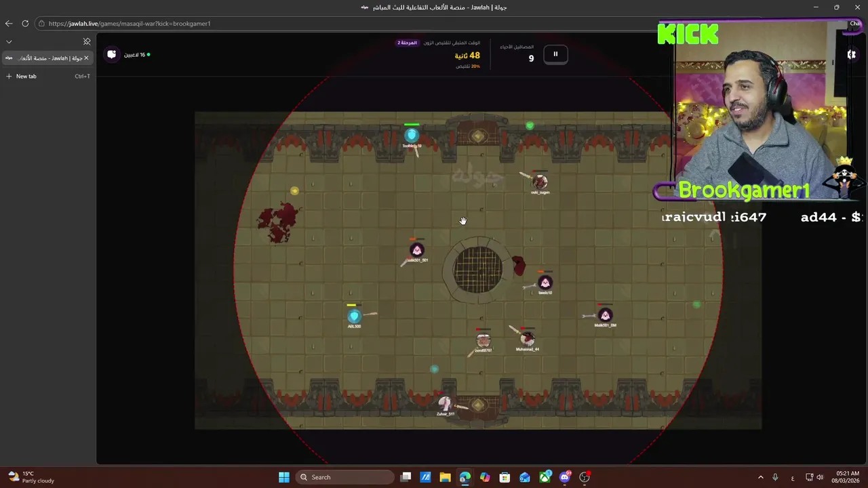Click the player labeled ABL508

click(x=354, y=317)
